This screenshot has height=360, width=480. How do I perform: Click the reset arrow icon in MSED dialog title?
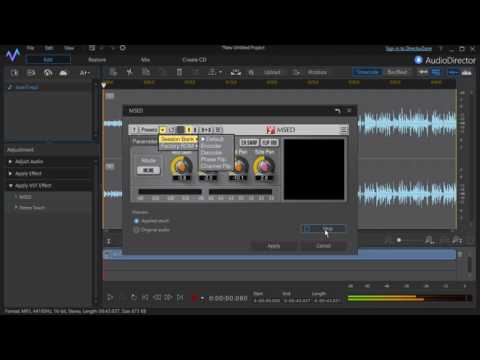tap(337, 111)
